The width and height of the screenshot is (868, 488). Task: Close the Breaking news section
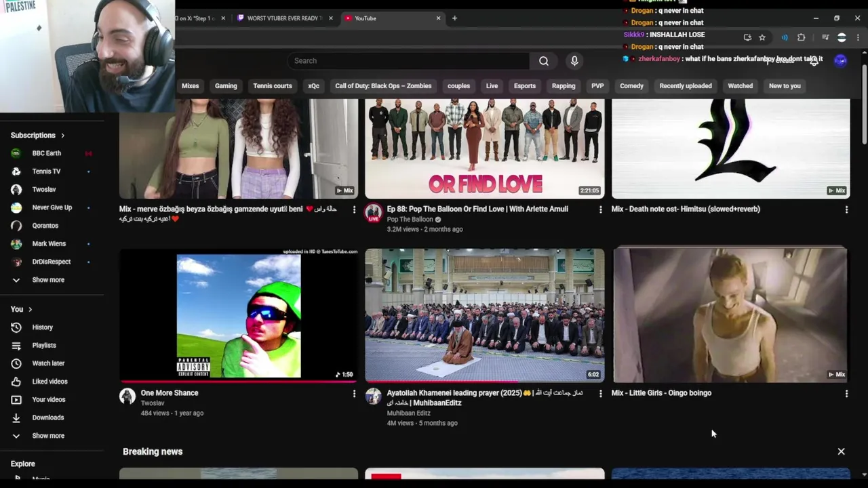tap(841, 451)
